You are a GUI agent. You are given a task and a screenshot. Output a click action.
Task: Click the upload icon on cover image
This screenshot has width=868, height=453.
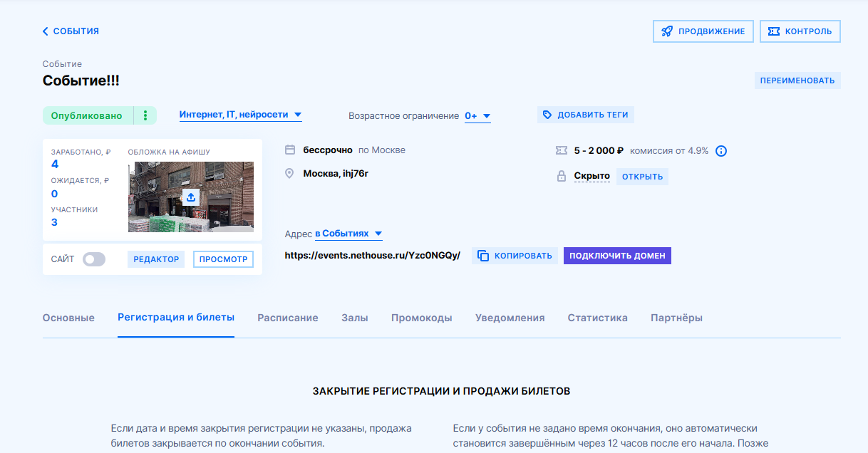(x=191, y=197)
